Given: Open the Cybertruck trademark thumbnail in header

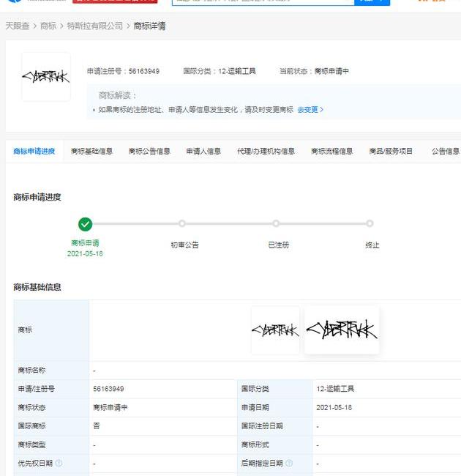Looking at the screenshot, I should click(46, 76).
